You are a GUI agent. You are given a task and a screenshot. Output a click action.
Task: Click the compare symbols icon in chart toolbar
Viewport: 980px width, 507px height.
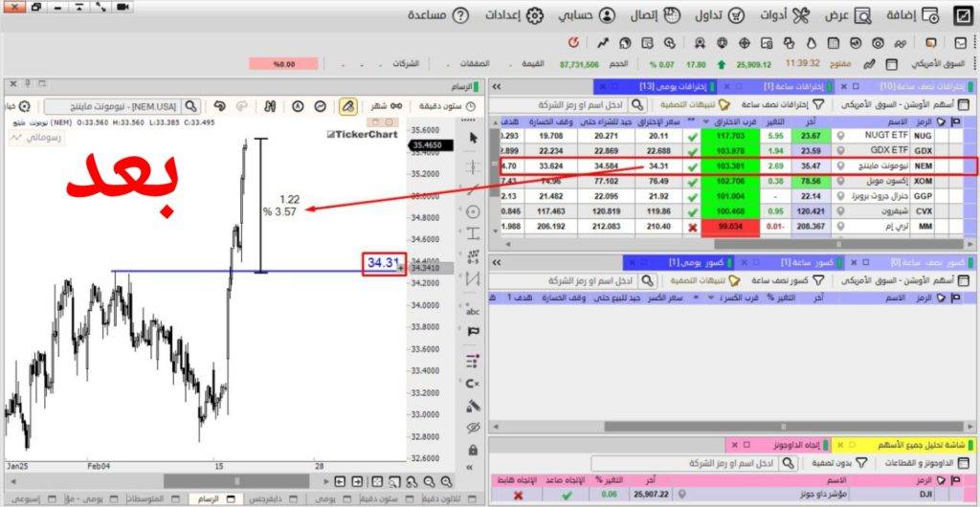(x=270, y=106)
